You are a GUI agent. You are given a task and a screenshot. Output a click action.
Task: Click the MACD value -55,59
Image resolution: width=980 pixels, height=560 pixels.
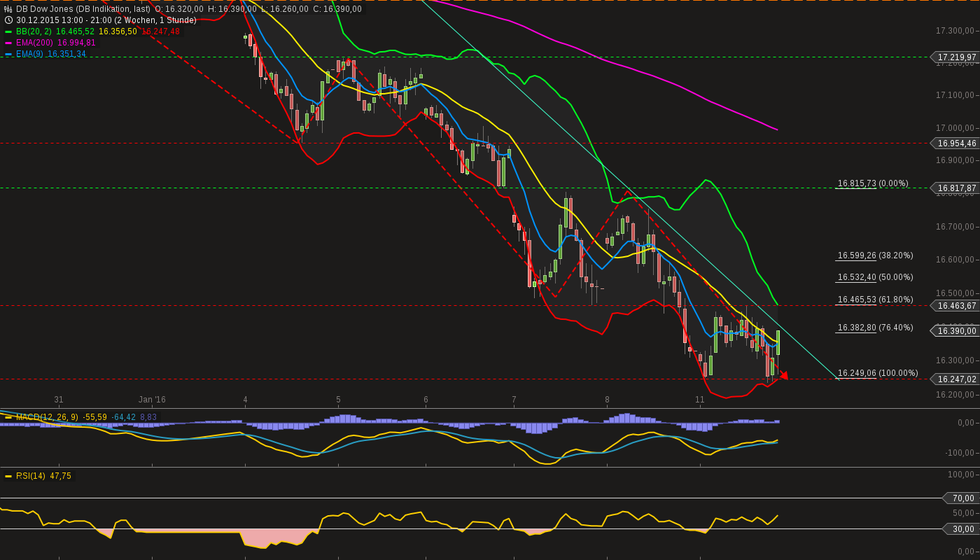pos(95,417)
